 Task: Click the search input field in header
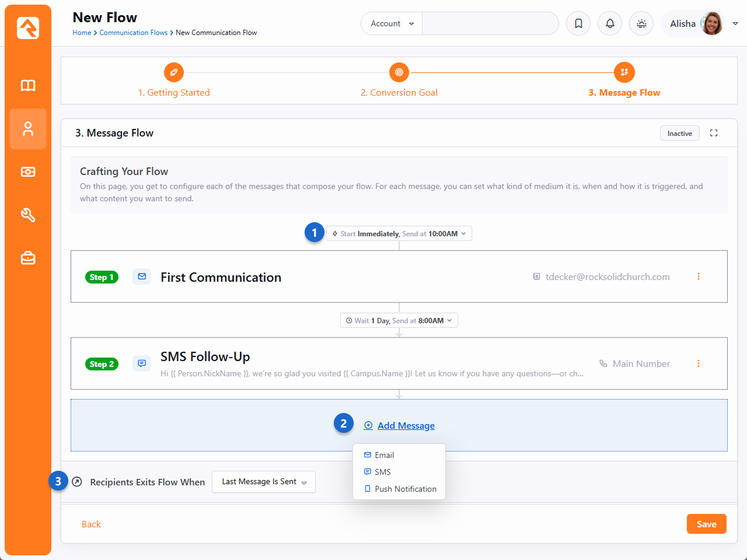(490, 23)
